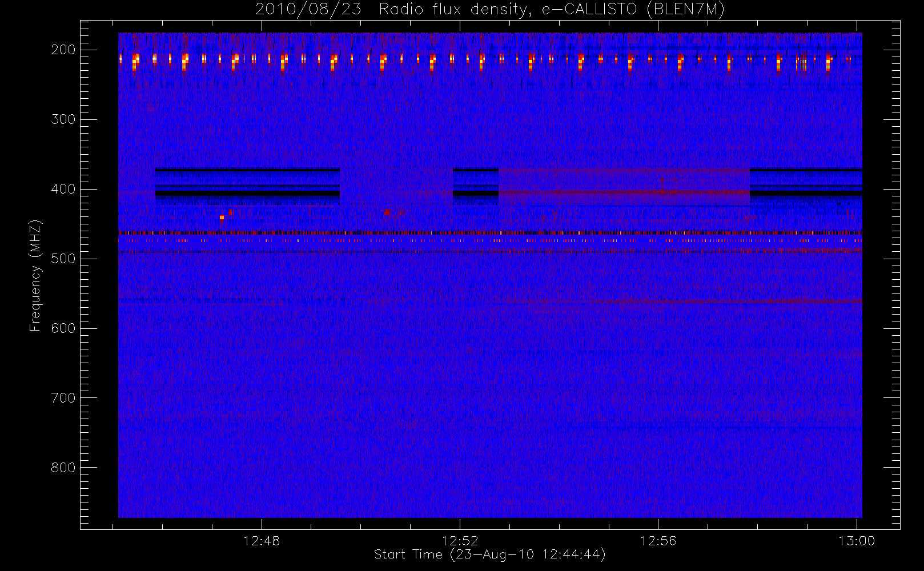Select the 500 frequency tick label
Screen dimensions: 924x571
(x=63, y=259)
